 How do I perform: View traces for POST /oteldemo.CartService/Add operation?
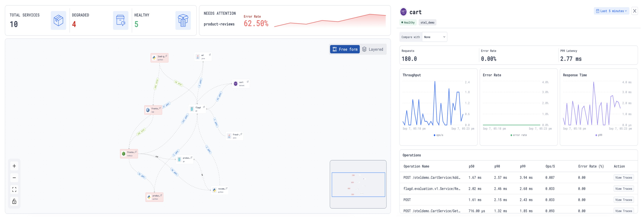[623, 178]
